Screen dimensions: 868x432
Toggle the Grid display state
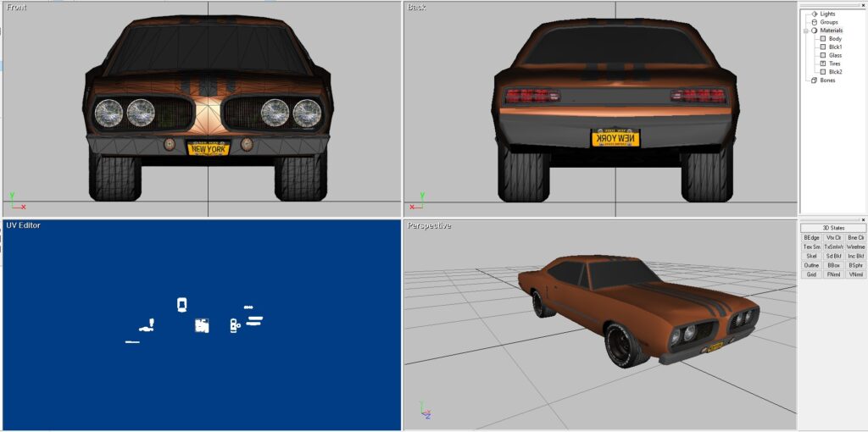tap(811, 274)
